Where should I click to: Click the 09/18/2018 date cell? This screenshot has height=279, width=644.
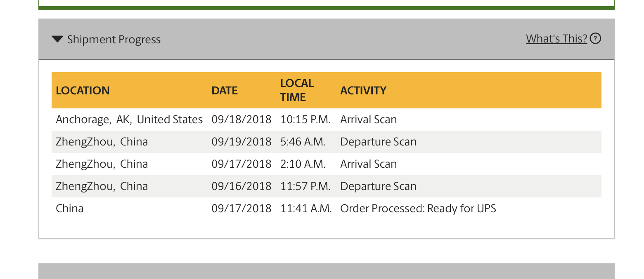241,120
